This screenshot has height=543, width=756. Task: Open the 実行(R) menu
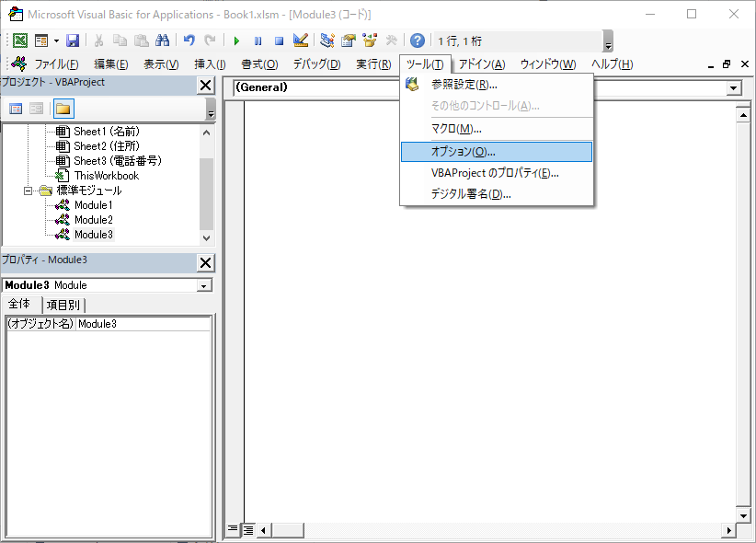(x=373, y=64)
